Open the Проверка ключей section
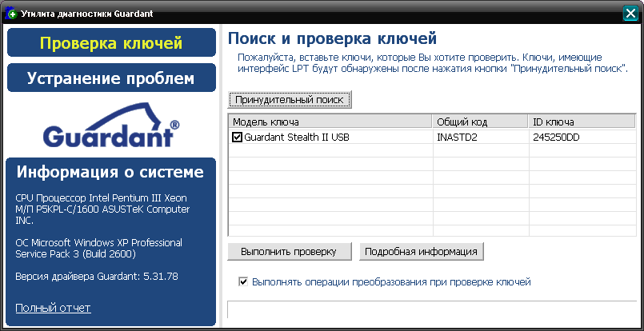Screen dimensions: 644x331 click(111, 42)
